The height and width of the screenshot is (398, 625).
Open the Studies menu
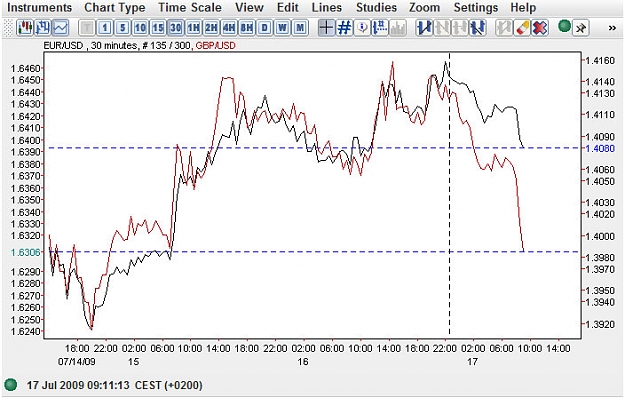[x=376, y=8]
